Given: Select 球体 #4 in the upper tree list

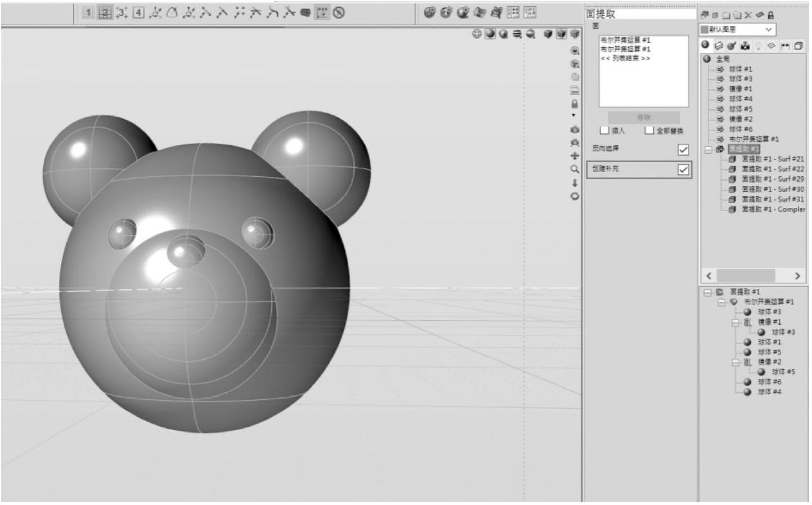Looking at the screenshot, I should click(x=740, y=99).
